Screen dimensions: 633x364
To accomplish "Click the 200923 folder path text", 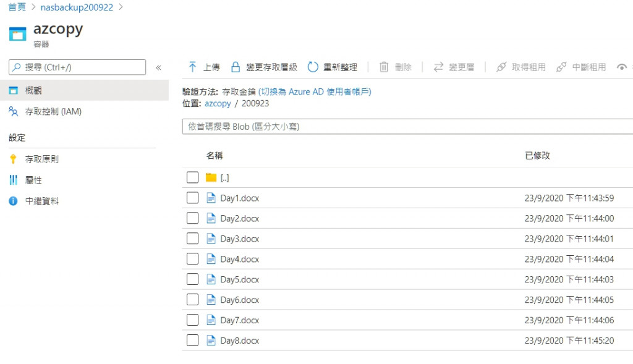I will point(255,103).
